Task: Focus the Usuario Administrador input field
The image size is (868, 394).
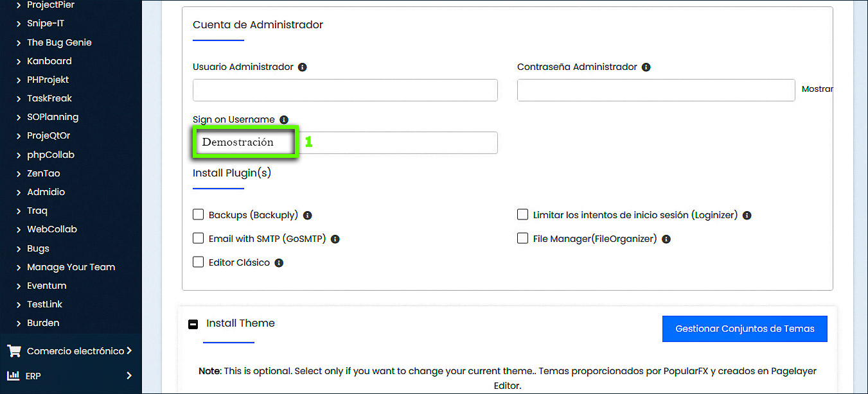Action: [x=345, y=90]
